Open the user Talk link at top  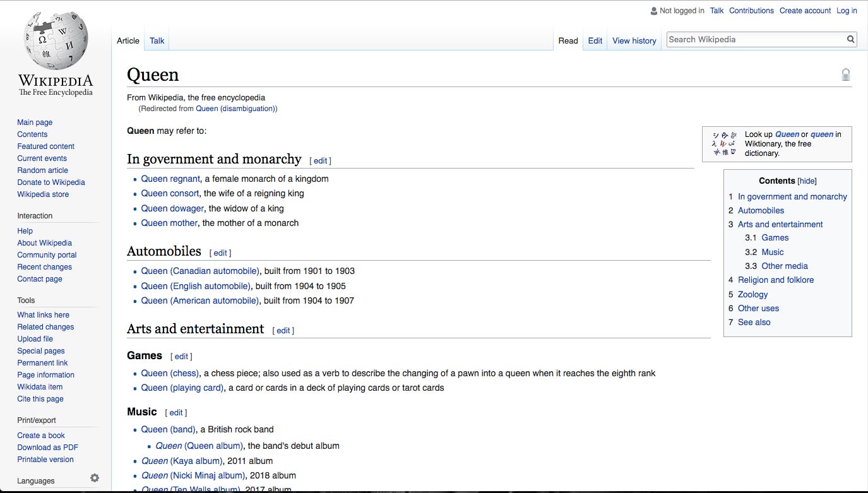point(717,11)
